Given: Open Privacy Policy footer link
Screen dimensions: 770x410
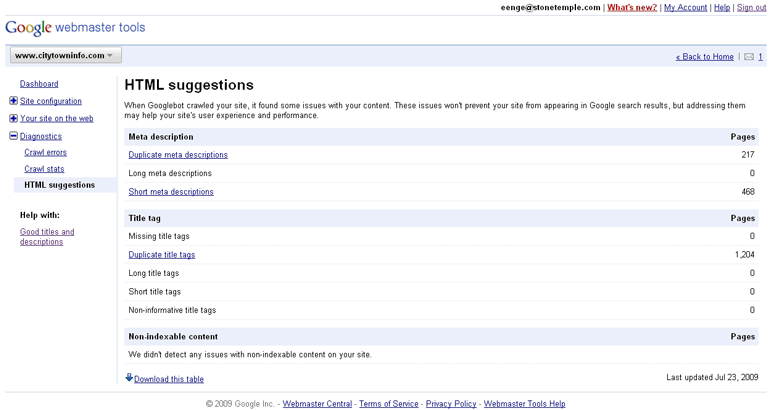Looking at the screenshot, I should tap(451, 404).
